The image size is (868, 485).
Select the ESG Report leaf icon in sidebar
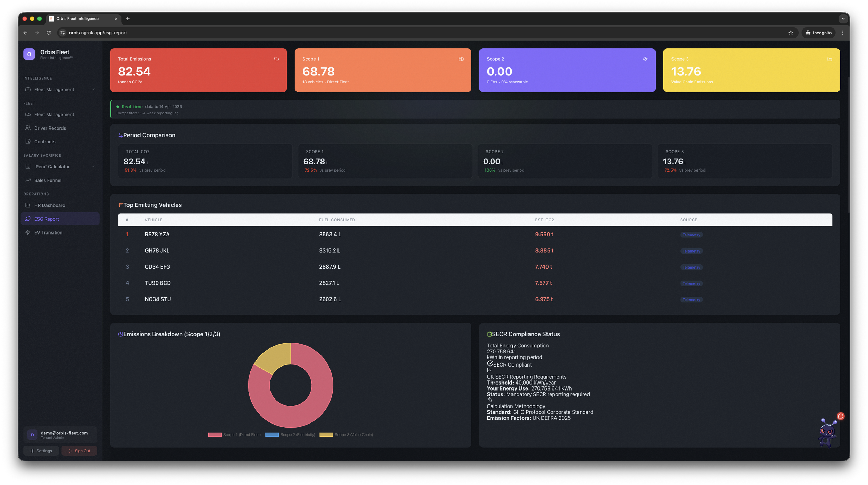coord(28,219)
